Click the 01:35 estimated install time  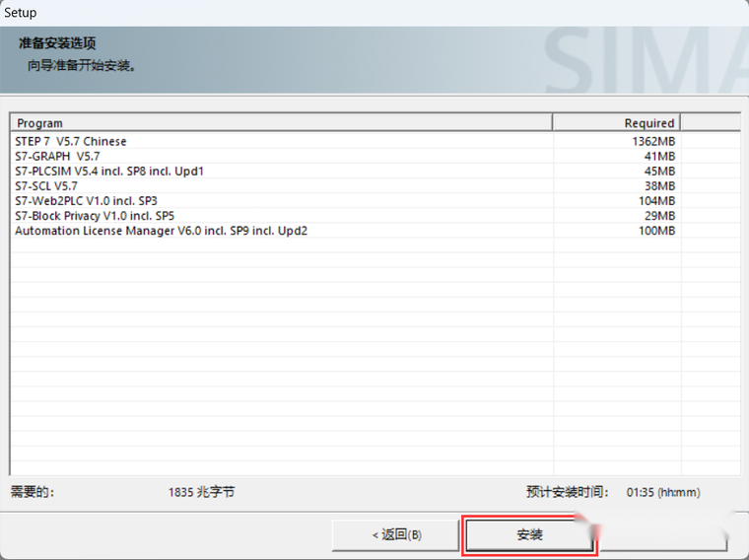tap(642, 492)
